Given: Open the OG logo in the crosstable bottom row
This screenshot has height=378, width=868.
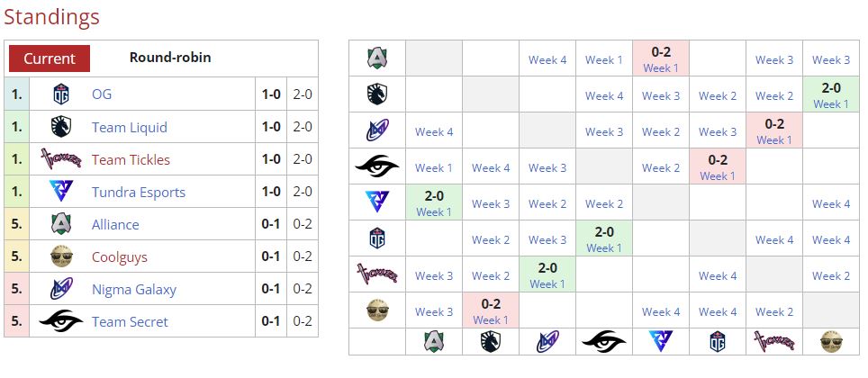Looking at the screenshot, I should (718, 341).
